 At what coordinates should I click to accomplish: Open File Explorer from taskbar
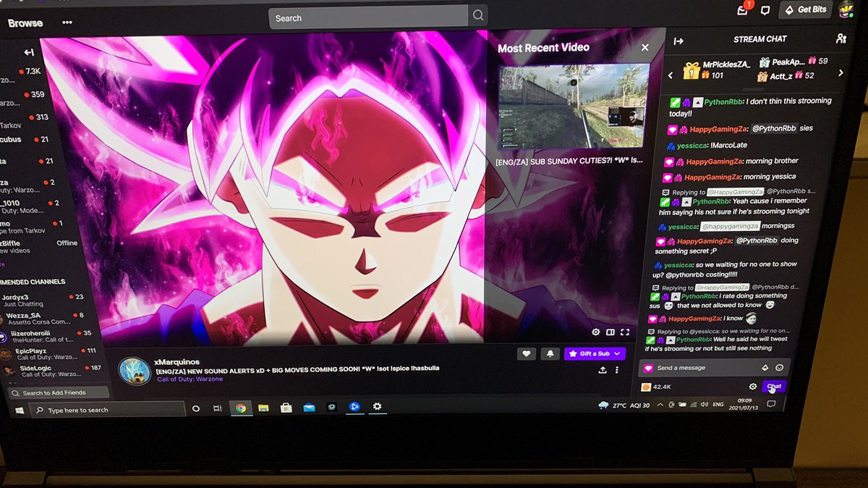click(x=263, y=408)
